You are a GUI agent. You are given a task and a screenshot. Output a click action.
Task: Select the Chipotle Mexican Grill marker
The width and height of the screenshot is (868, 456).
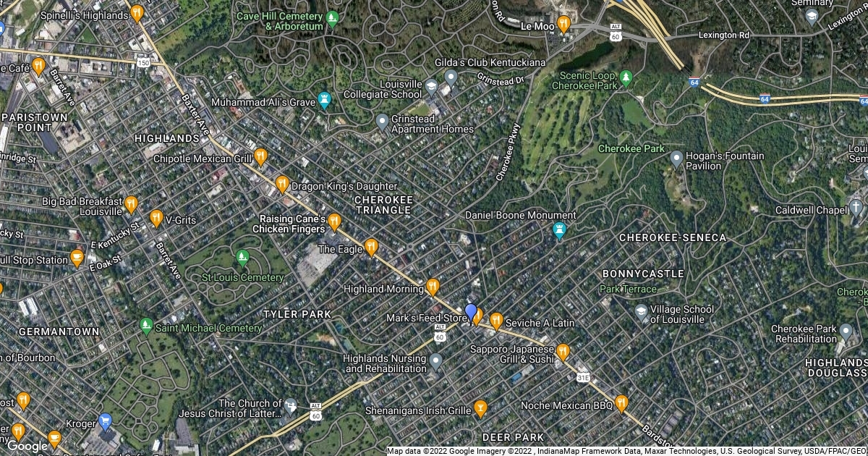(x=261, y=156)
